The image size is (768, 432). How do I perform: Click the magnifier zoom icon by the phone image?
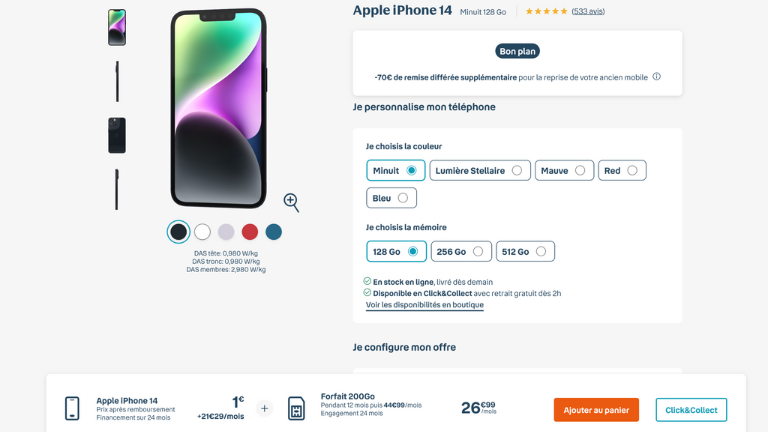pyautogui.click(x=291, y=202)
